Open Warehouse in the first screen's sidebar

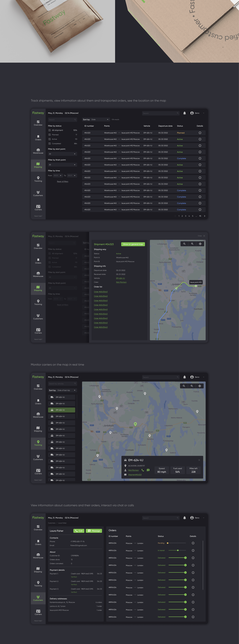tap(38, 151)
